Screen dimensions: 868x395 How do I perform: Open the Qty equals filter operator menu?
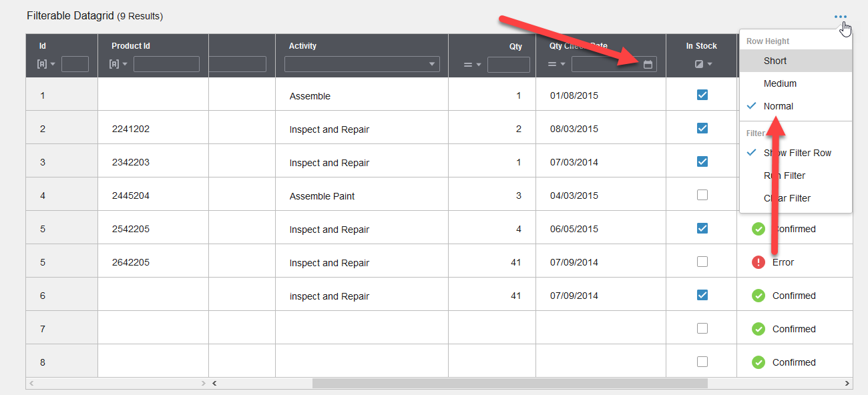pyautogui.click(x=473, y=64)
